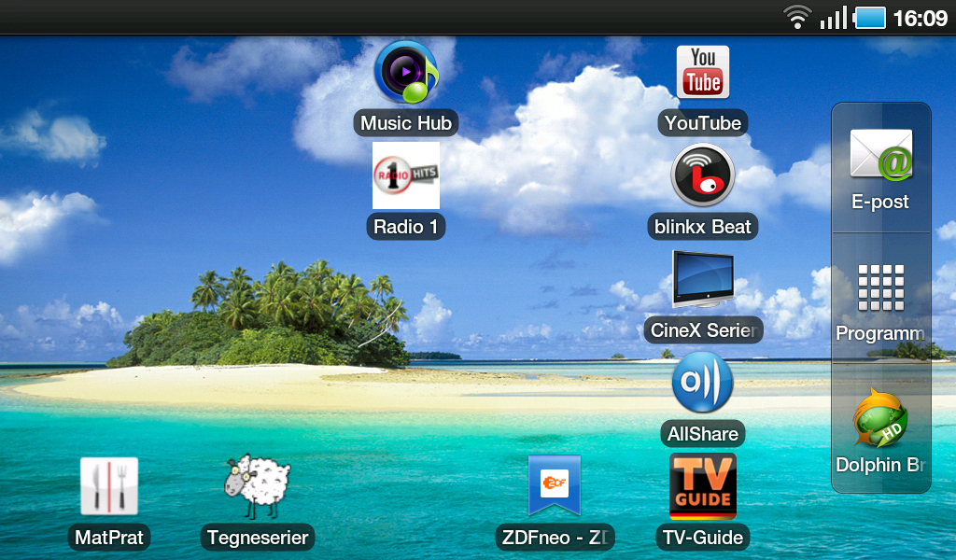Tap the "Tegneserier" label text

[258, 538]
